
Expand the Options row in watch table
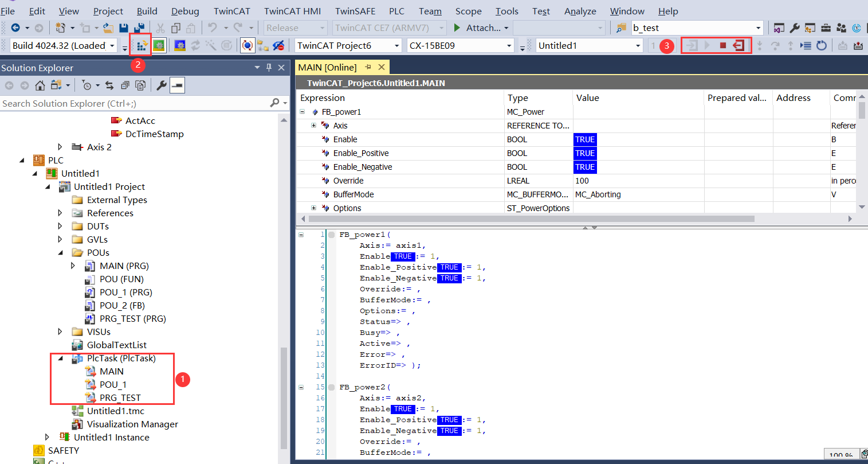tap(313, 208)
